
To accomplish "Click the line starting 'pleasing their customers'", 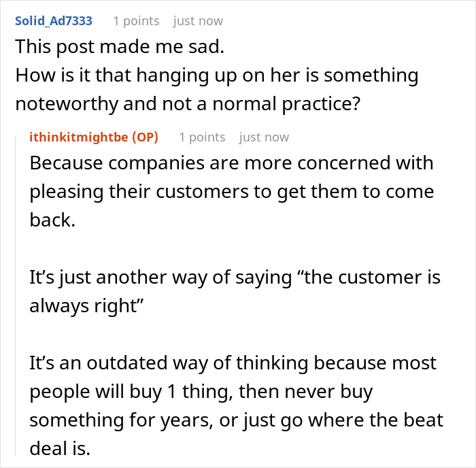I will pyautogui.click(x=232, y=192).
